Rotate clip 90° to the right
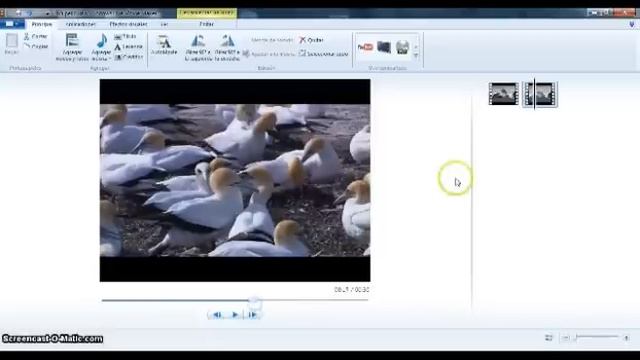The height and width of the screenshot is (360, 640). (x=227, y=47)
